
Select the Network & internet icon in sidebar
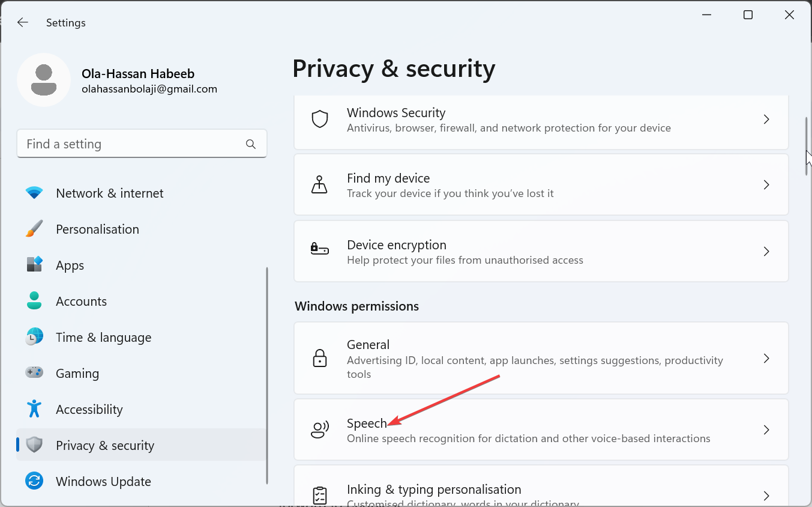click(x=34, y=193)
